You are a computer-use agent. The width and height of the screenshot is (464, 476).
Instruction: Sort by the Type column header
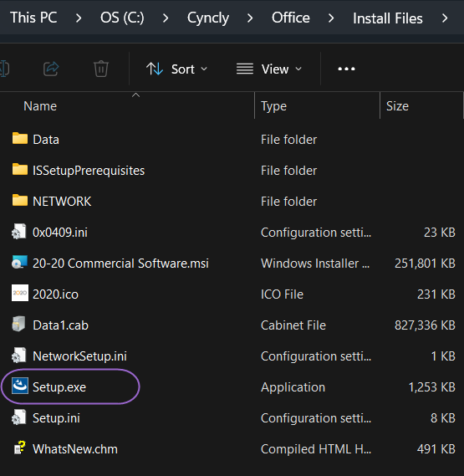[273, 106]
